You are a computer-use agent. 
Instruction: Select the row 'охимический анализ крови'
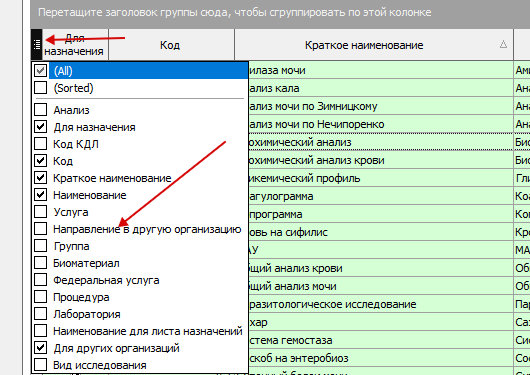click(x=381, y=160)
